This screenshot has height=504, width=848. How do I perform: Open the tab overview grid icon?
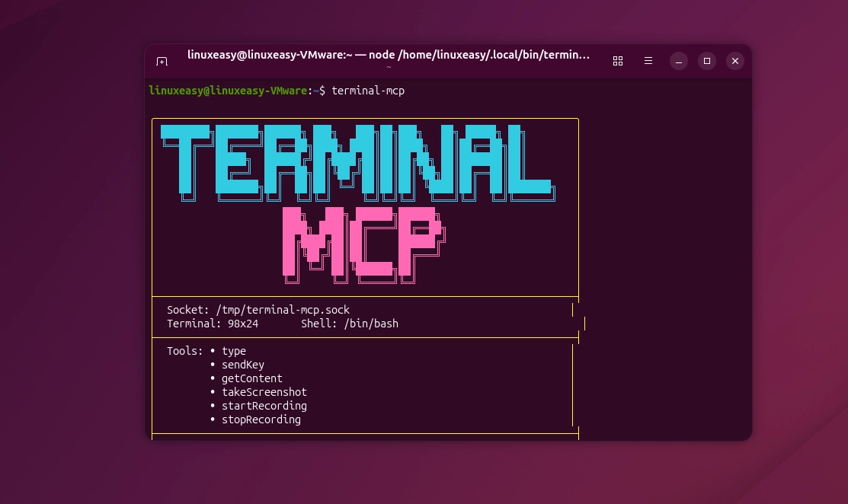pos(618,61)
